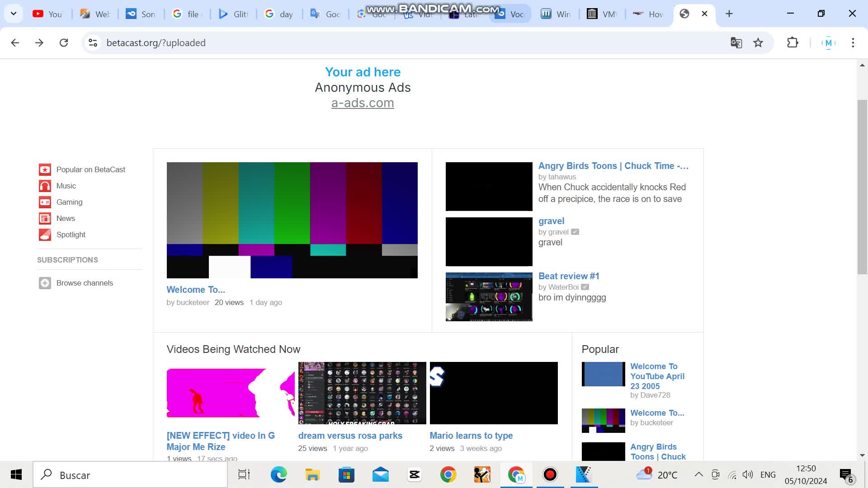This screenshot has width=868, height=488.
Task: Open the Popular section 'Welcome To...' link
Action: 657,413
